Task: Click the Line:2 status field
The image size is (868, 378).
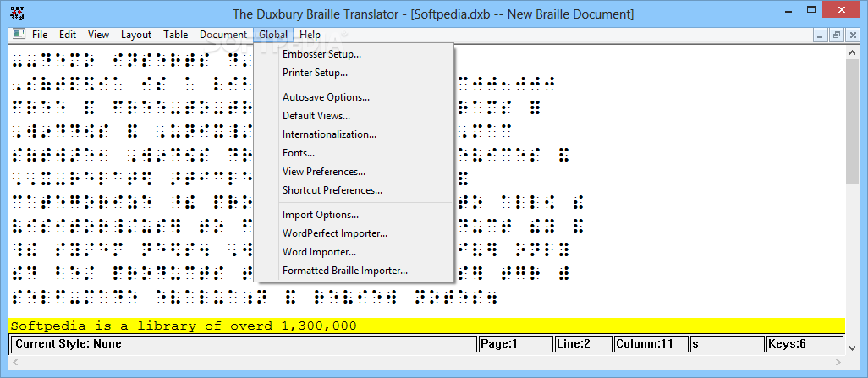Action: [x=583, y=343]
